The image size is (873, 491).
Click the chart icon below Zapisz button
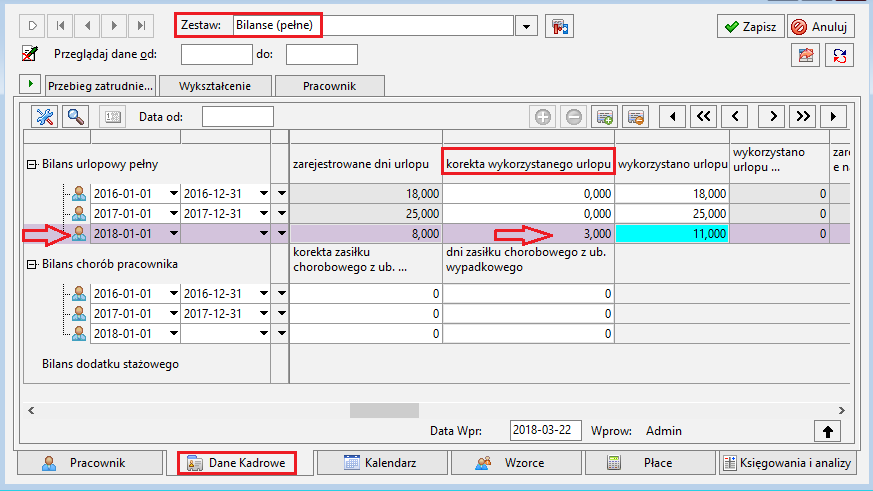click(x=806, y=55)
